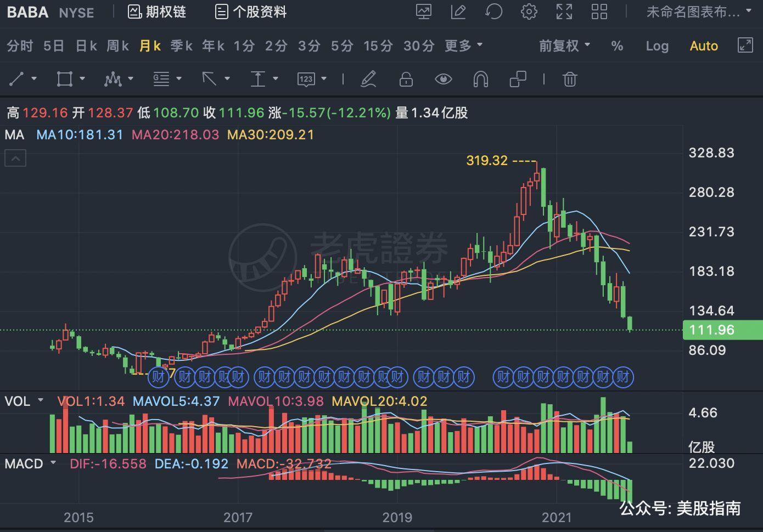
Task: Select the trend line drawing tool
Action: pos(16,80)
